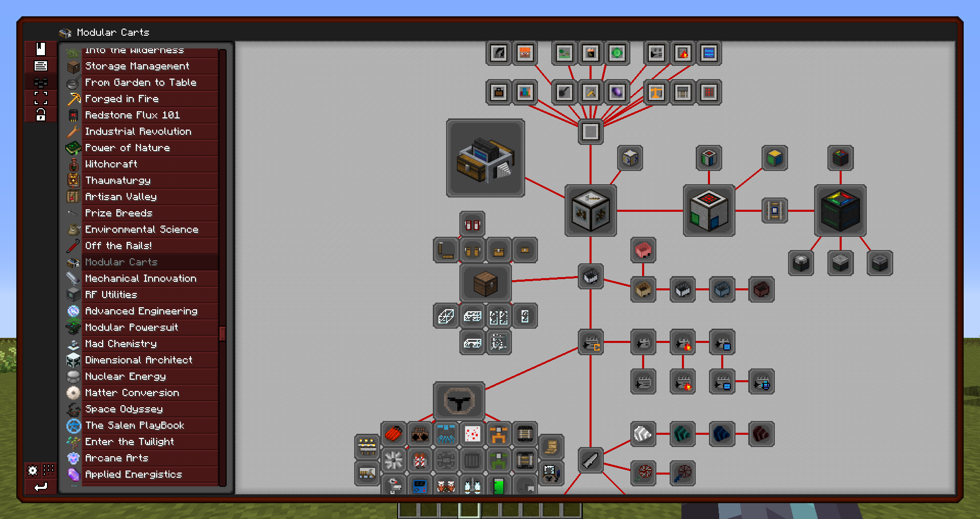Select the orange crane quest node
Viewport: 980px width, 519px height.
point(656,92)
